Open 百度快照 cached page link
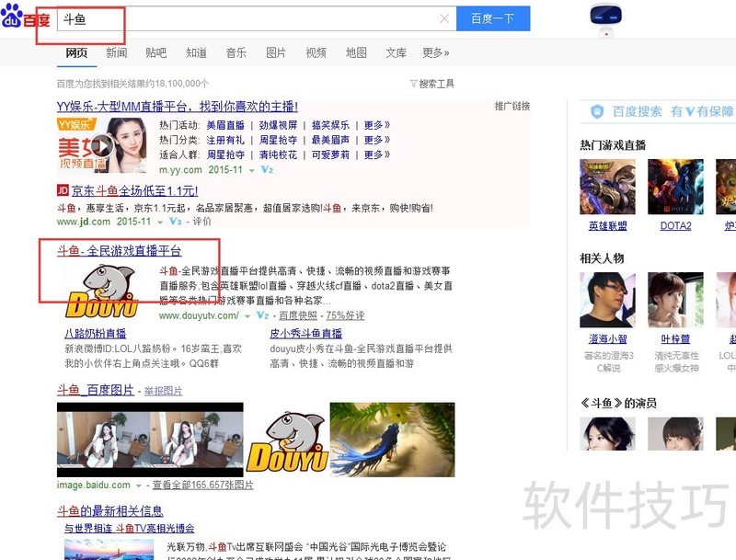 tap(298, 315)
